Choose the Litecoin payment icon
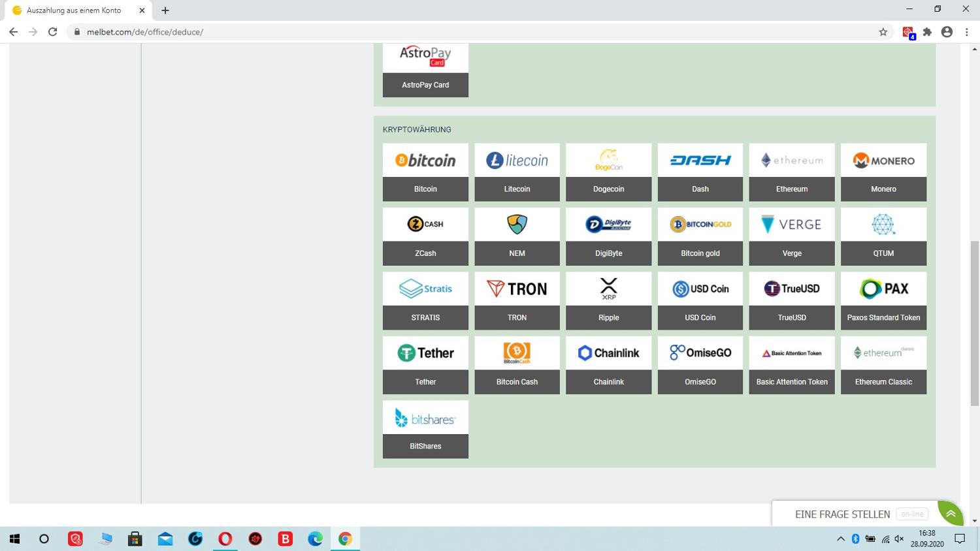Image resolution: width=980 pixels, height=551 pixels. coord(517,160)
